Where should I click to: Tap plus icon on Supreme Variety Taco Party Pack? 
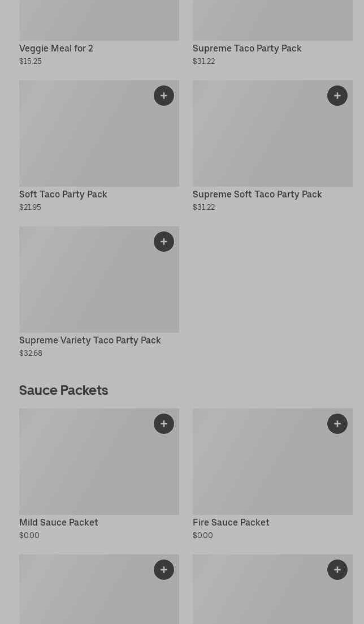[x=163, y=242]
